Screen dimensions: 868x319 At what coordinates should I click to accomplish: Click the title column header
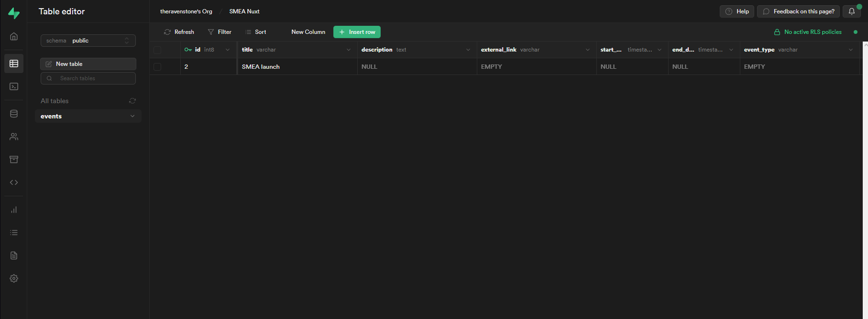click(297, 50)
